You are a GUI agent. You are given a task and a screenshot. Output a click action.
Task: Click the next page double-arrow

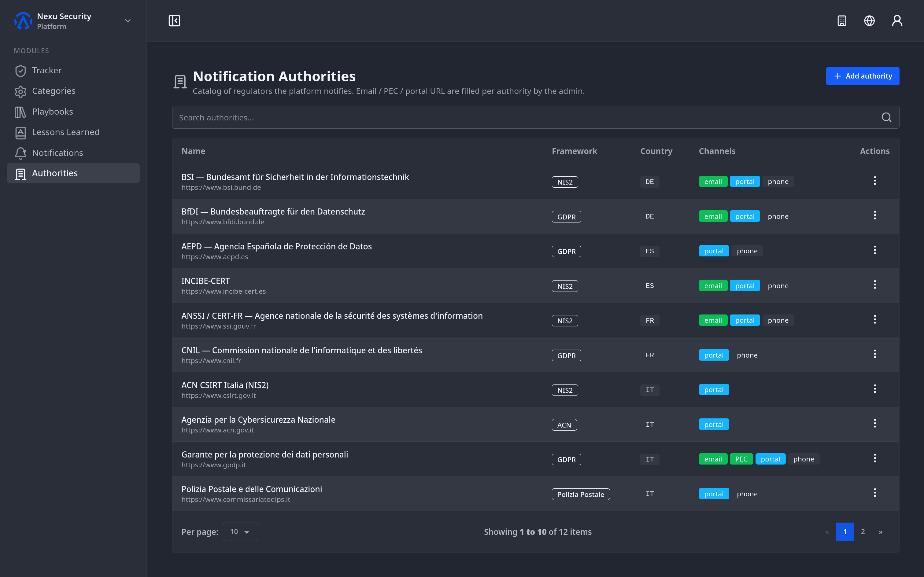click(x=881, y=531)
